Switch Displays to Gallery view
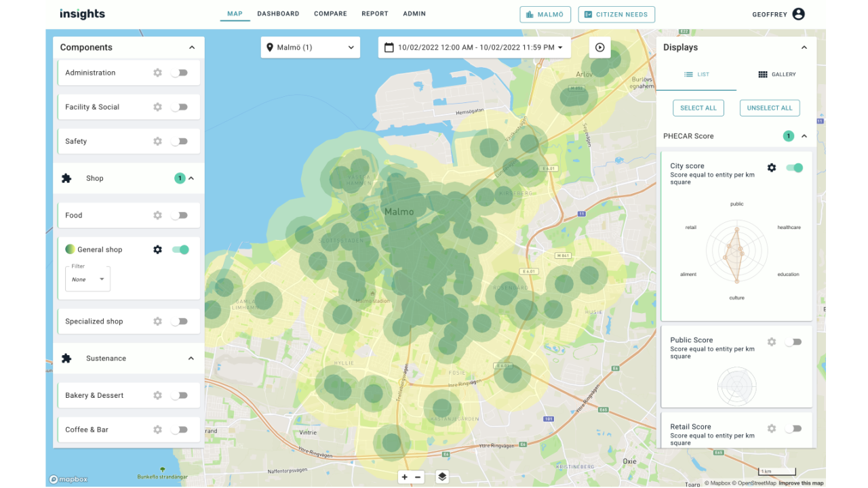Image resolution: width=868 pixels, height=488 pixels. 776,75
